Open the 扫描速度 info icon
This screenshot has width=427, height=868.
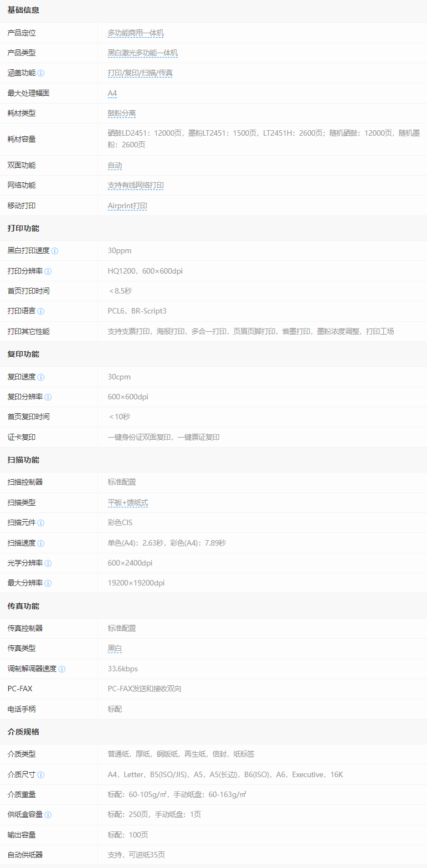coord(41,543)
